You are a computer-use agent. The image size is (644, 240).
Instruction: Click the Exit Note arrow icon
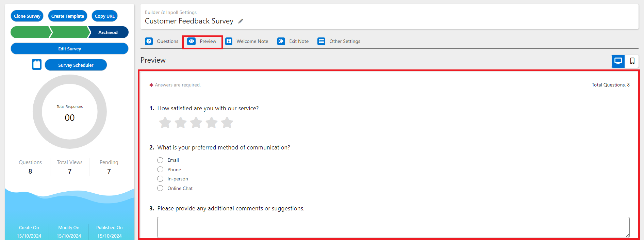pos(281,41)
